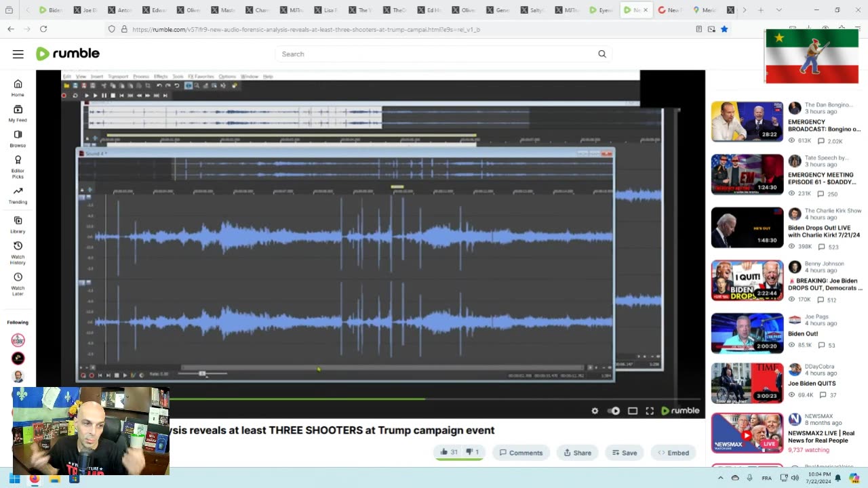
Task: Switch to the Ed Hu browser tab
Action: click(430, 10)
